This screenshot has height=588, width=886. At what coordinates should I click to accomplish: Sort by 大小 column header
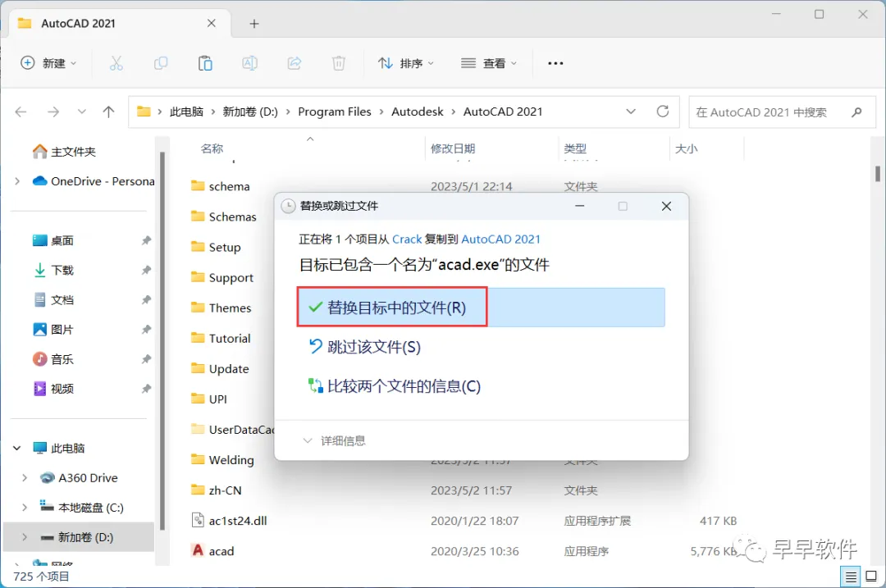coord(687,148)
